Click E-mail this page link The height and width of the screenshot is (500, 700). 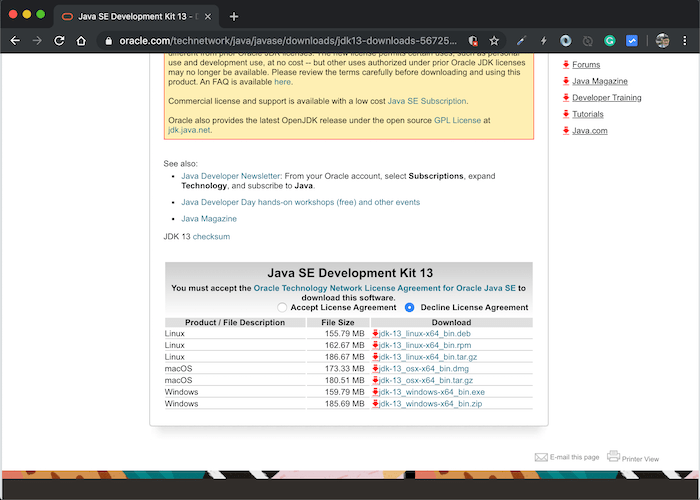tap(574, 457)
